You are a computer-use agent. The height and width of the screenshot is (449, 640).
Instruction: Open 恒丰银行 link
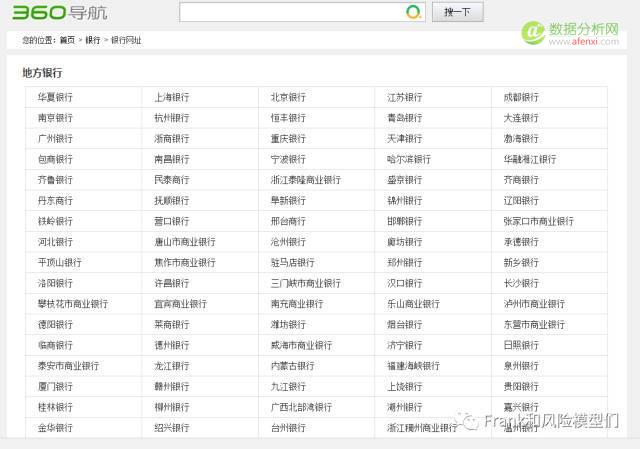coord(288,118)
